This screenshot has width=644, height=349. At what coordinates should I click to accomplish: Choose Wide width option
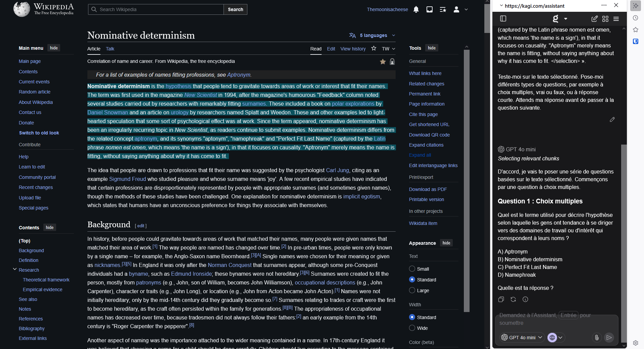(412, 328)
